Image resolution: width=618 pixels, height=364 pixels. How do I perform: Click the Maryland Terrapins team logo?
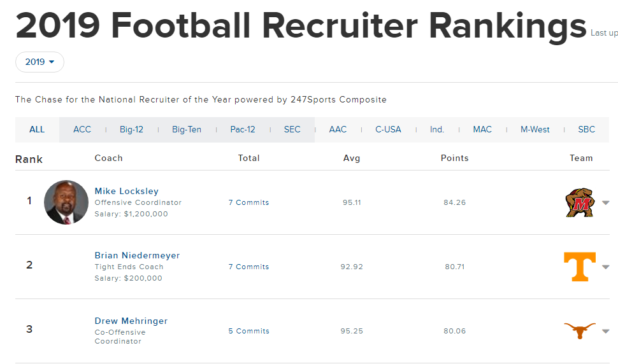(579, 202)
